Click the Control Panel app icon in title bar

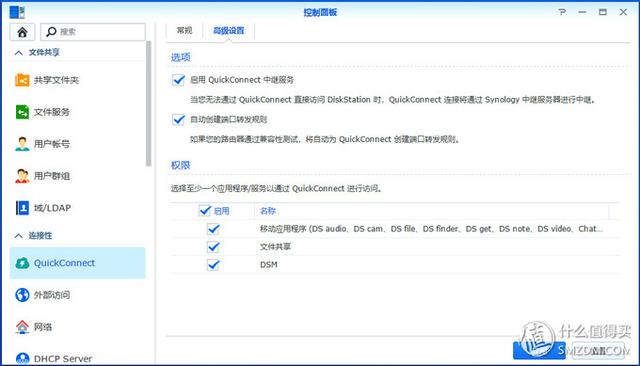(17, 12)
